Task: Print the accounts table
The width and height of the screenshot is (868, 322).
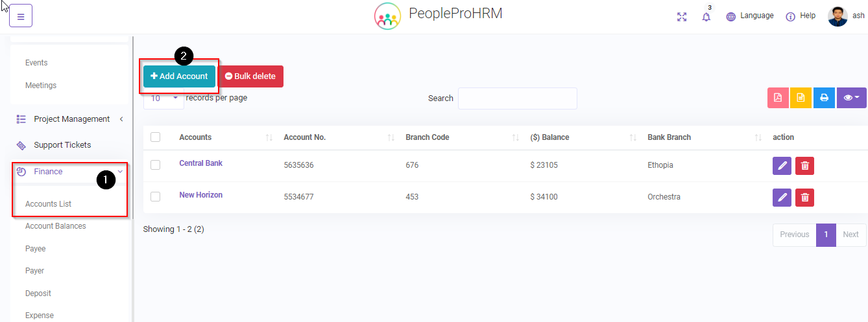Action: click(824, 98)
